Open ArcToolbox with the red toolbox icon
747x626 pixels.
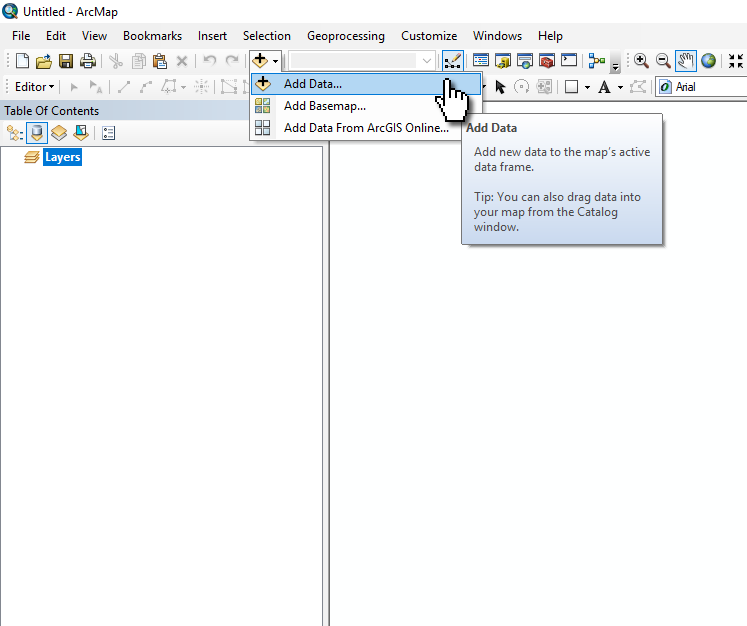pos(547,61)
